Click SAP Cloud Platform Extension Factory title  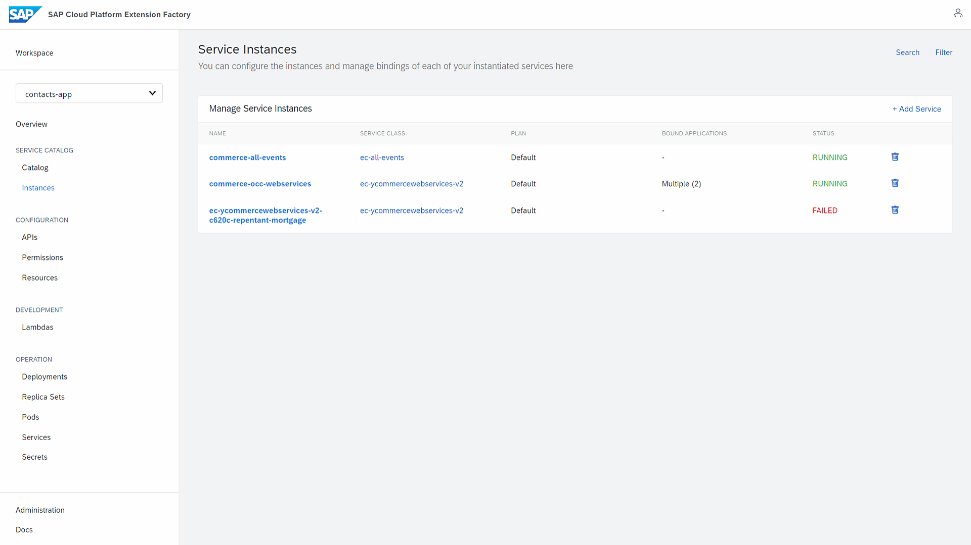click(x=119, y=14)
